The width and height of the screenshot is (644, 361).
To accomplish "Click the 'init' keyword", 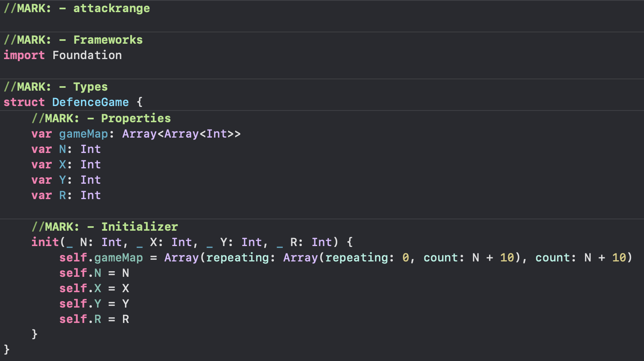I will (x=45, y=242).
